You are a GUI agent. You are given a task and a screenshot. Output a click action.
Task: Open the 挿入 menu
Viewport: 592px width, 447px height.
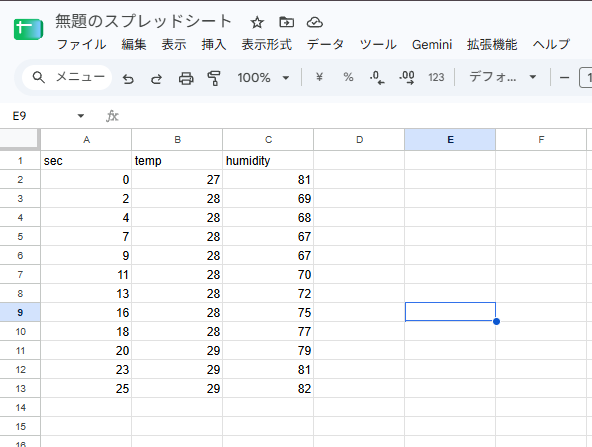(x=214, y=45)
